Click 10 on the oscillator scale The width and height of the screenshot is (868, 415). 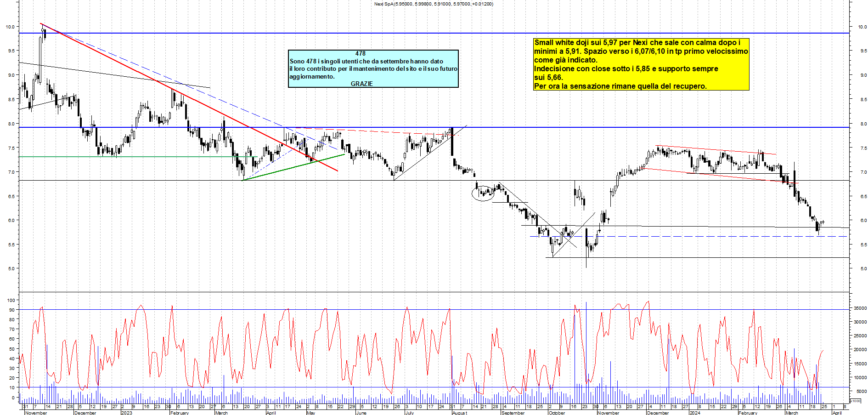point(11,388)
